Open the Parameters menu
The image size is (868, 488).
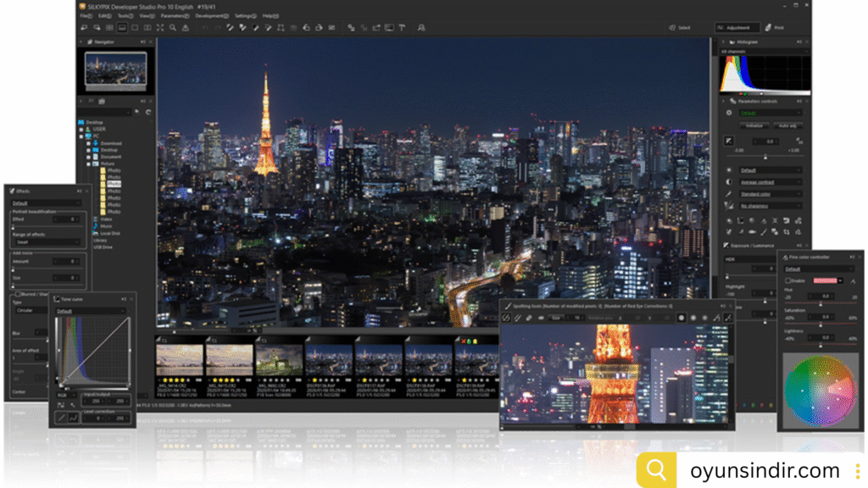pos(175,16)
